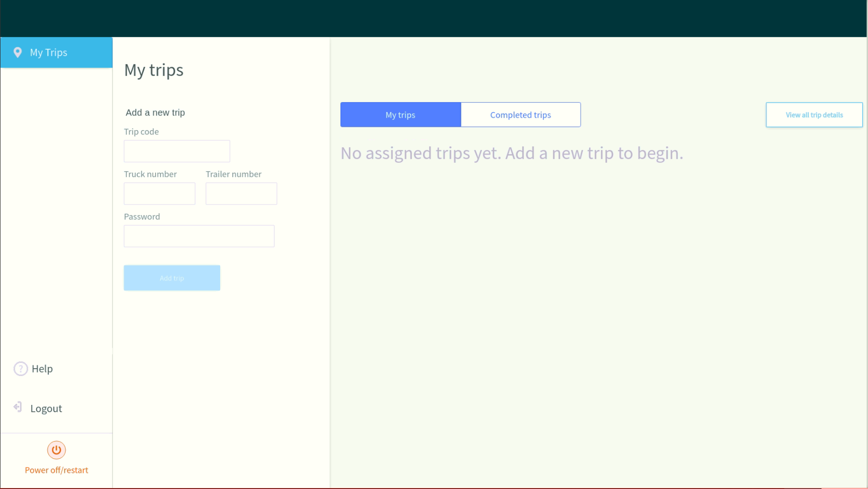
Task: Click the Help question mark icon
Action: 21,369
